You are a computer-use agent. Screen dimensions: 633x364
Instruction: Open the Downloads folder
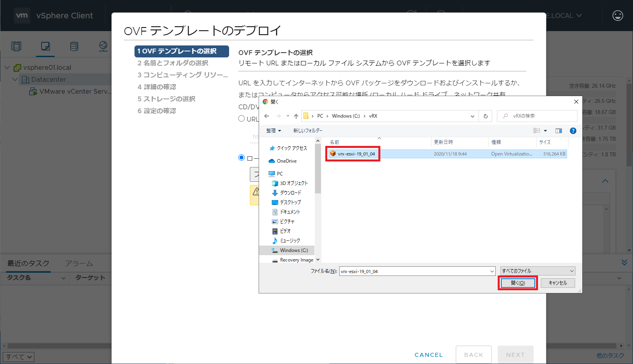point(287,193)
